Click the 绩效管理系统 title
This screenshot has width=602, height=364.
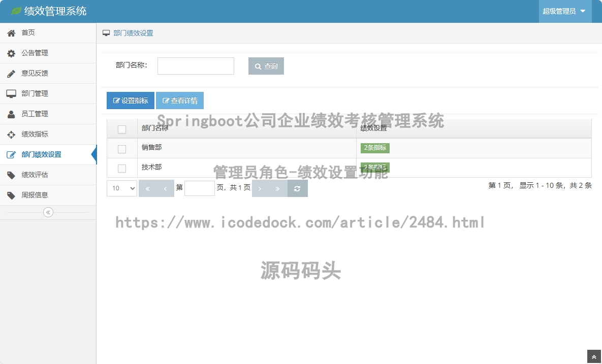pos(55,11)
